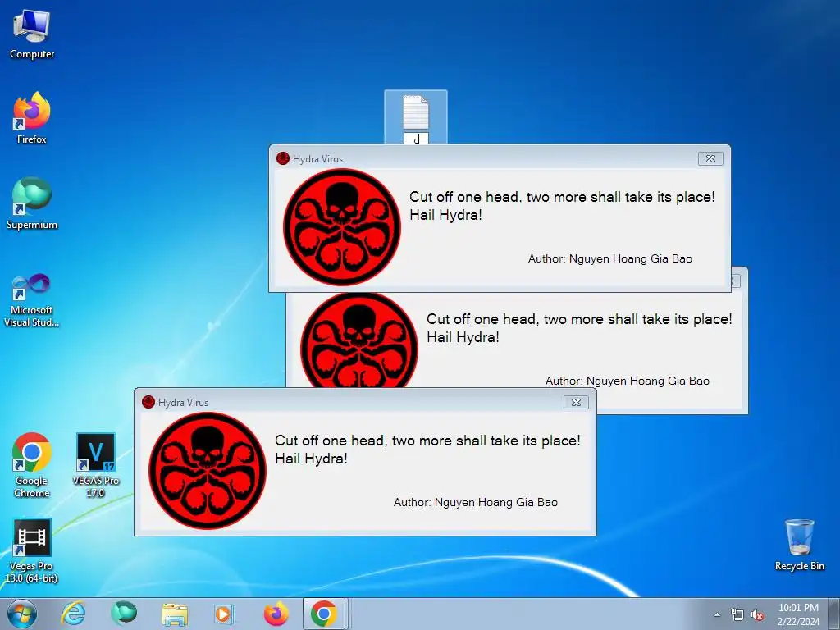Click "Hail Hydra!" text in middle window
Screen dimensions: 840x630
463,337
